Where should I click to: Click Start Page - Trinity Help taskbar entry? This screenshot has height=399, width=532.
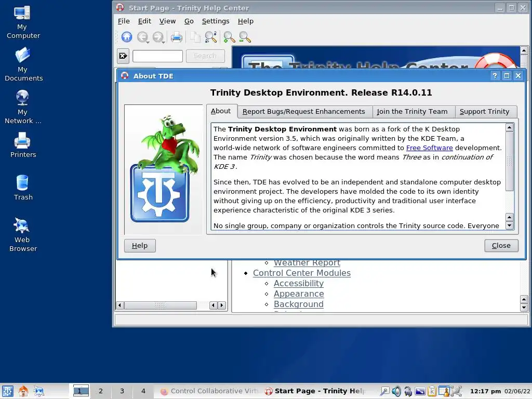coord(315,391)
